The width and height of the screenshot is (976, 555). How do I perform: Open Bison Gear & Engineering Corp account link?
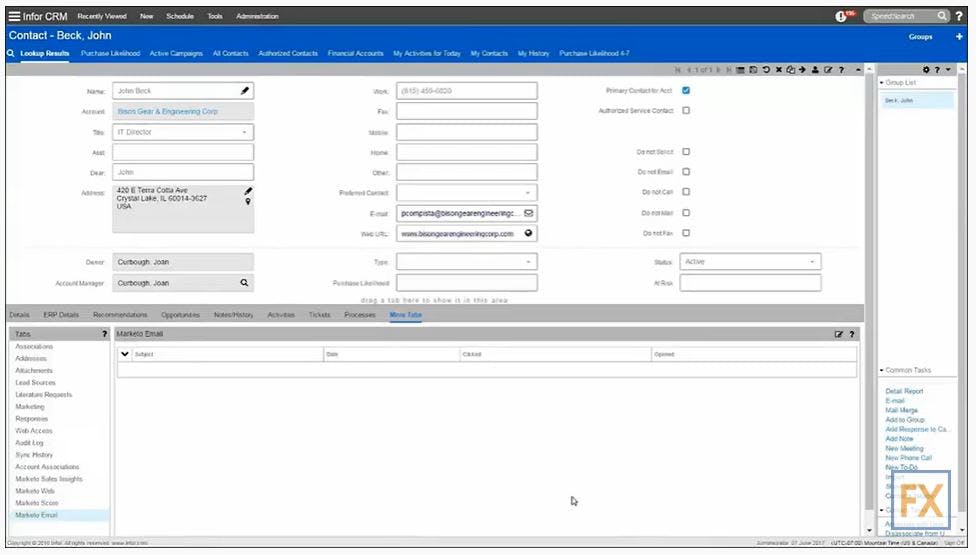coord(167,112)
